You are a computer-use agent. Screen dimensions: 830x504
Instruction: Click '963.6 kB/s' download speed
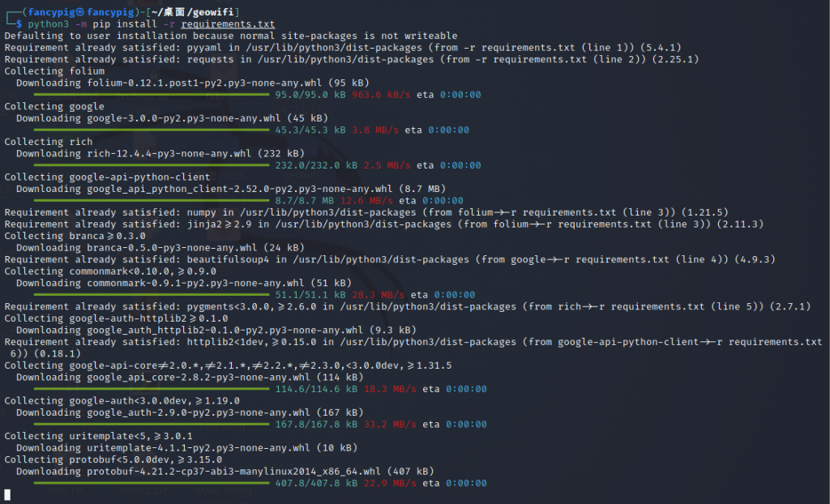(381, 95)
